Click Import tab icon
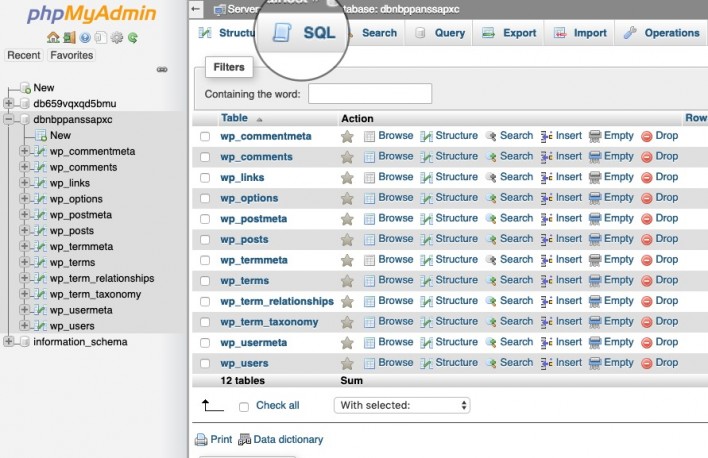The height and width of the screenshot is (458, 708). pos(560,33)
